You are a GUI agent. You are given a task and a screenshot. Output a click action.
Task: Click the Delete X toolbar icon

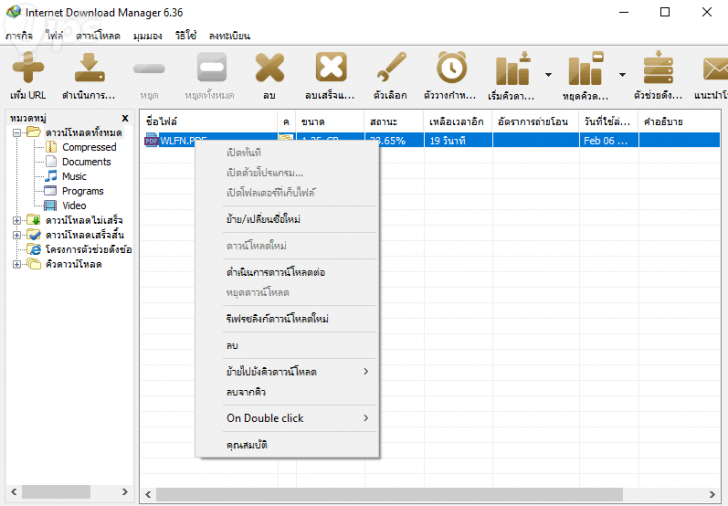[x=270, y=68]
